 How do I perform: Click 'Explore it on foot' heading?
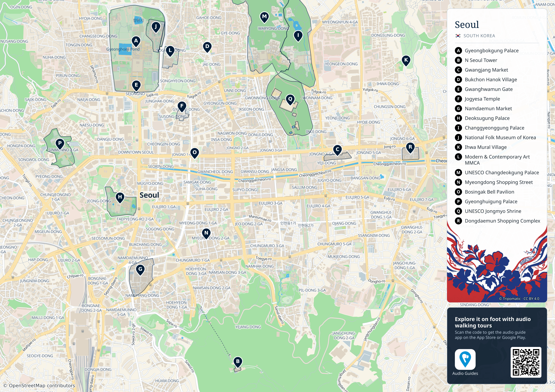(x=493, y=322)
